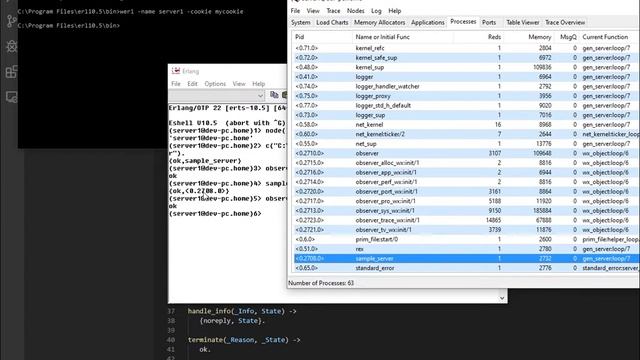Click the Copy icon in Erlang shell toolbar
640x360 pixels.
tap(274, 95)
